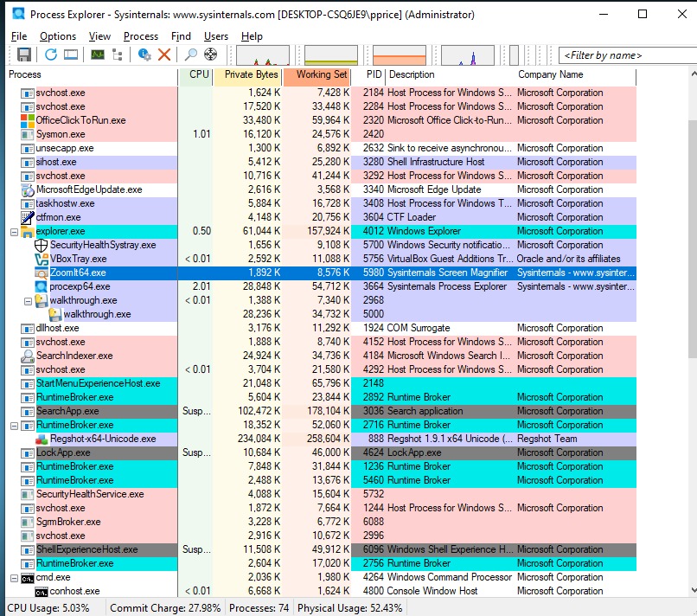The height and width of the screenshot is (616, 697).
Task: Sort by the Description column header
Action: coord(450,74)
